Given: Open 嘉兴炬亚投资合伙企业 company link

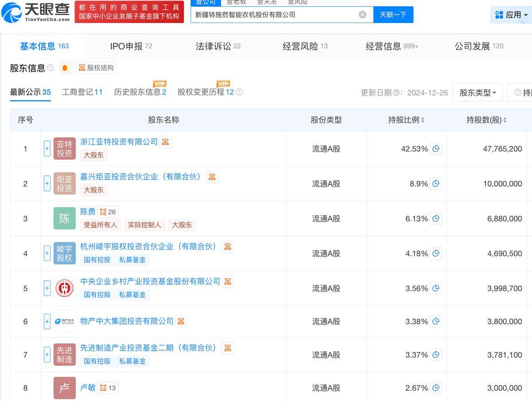Looking at the screenshot, I should point(141,177).
